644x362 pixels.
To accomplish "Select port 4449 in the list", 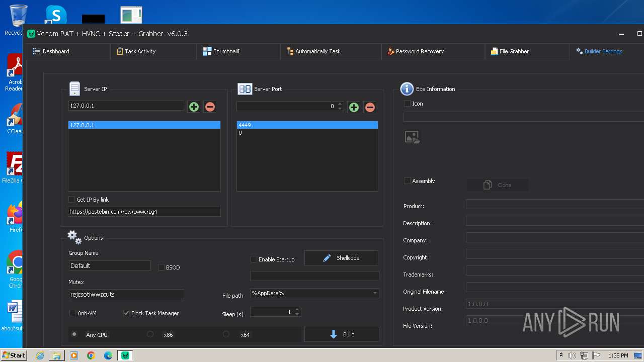I will [x=307, y=125].
